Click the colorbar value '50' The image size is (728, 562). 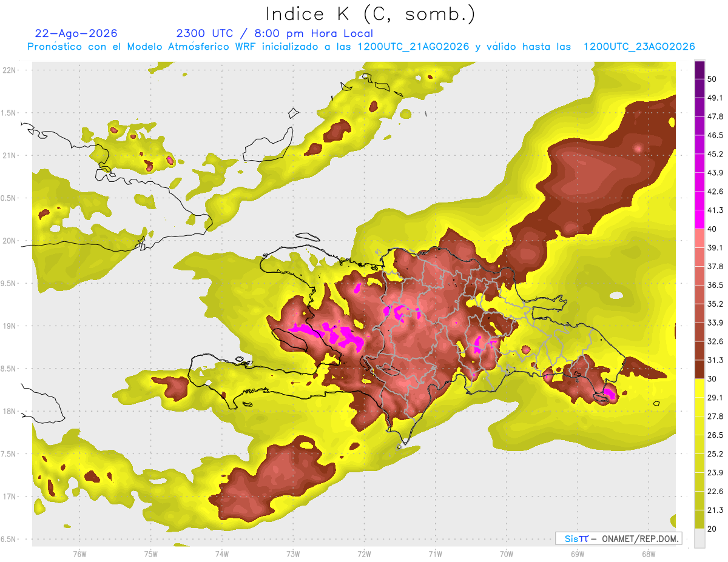(x=712, y=79)
